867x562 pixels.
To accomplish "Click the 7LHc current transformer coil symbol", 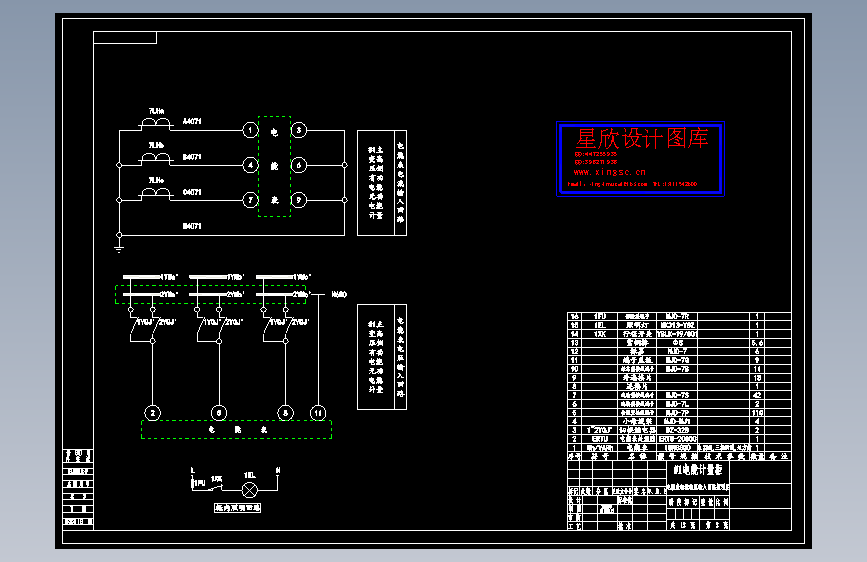I will coord(155,192).
